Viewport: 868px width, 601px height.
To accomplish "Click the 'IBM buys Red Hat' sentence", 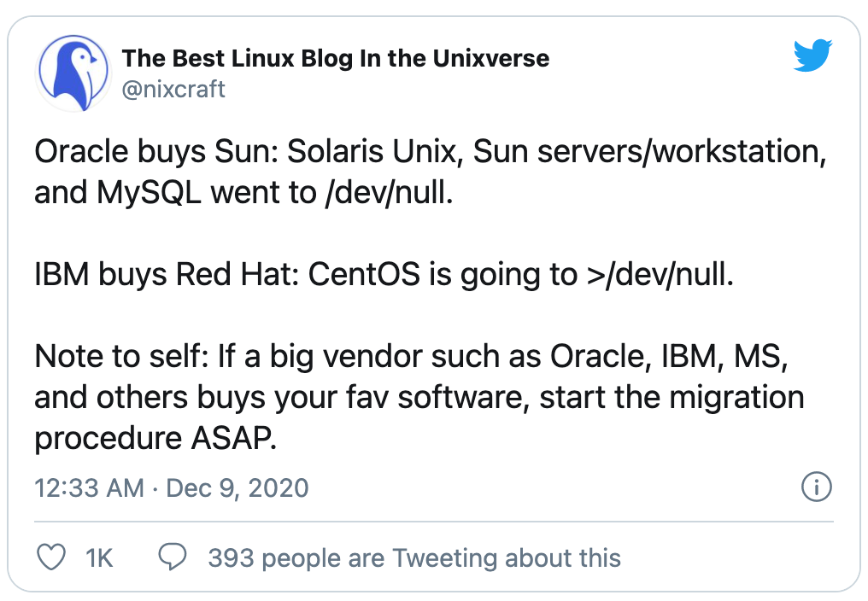I will point(167,276).
